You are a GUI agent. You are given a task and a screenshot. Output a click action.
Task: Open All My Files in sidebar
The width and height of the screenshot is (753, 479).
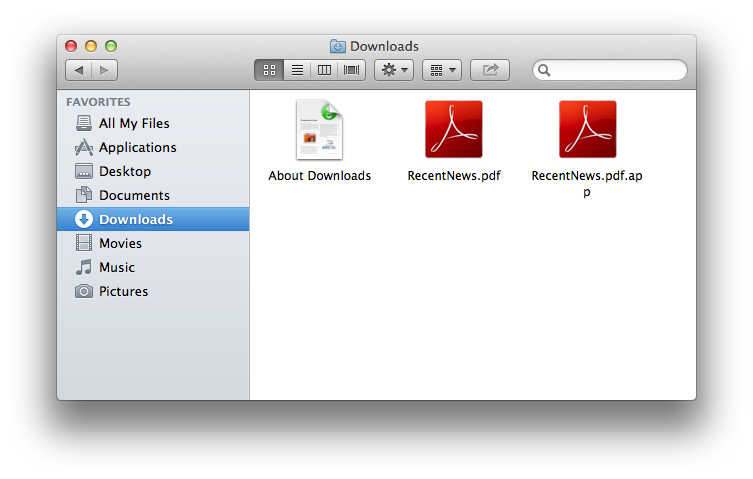pyautogui.click(x=134, y=123)
